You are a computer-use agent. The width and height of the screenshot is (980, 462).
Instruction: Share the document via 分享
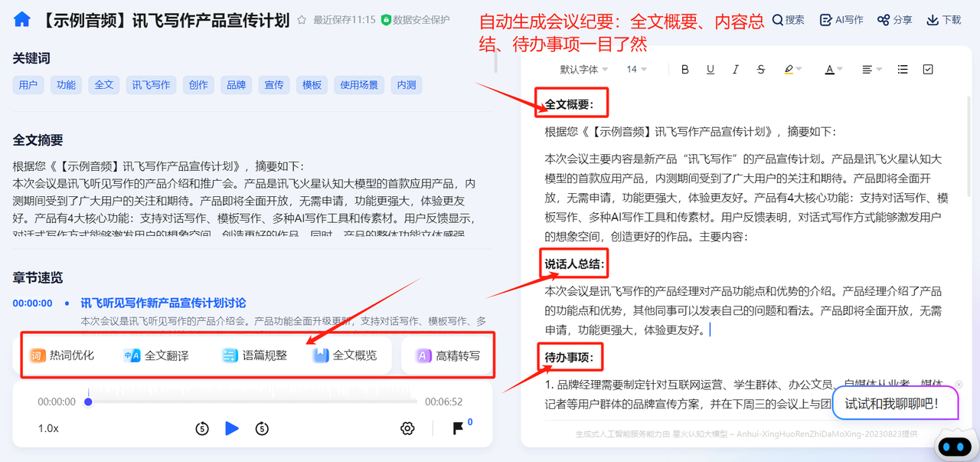(x=894, y=20)
